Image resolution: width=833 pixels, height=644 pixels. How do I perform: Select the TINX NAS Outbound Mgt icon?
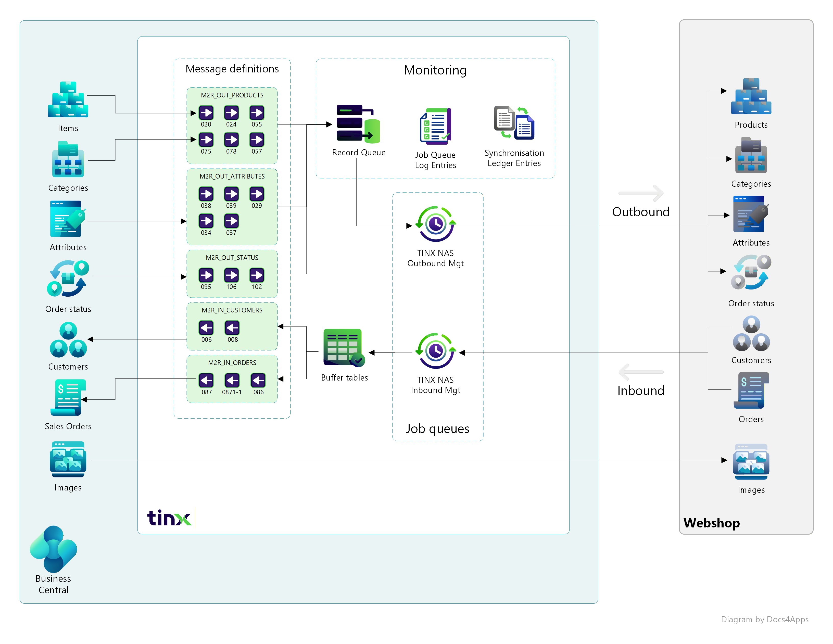436,224
